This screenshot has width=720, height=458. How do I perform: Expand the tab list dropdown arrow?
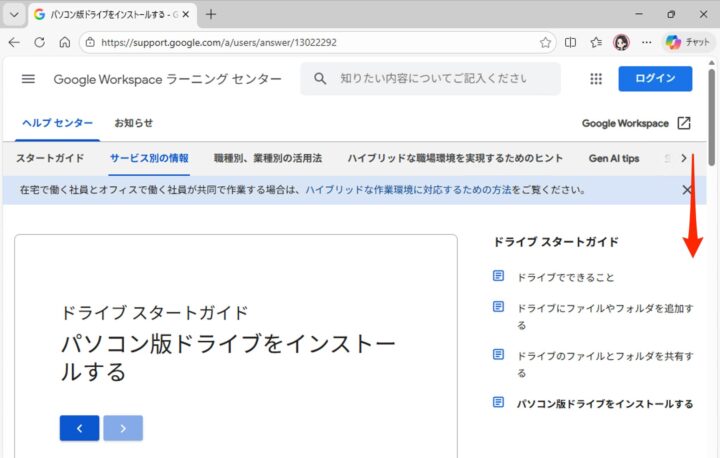pos(14,15)
